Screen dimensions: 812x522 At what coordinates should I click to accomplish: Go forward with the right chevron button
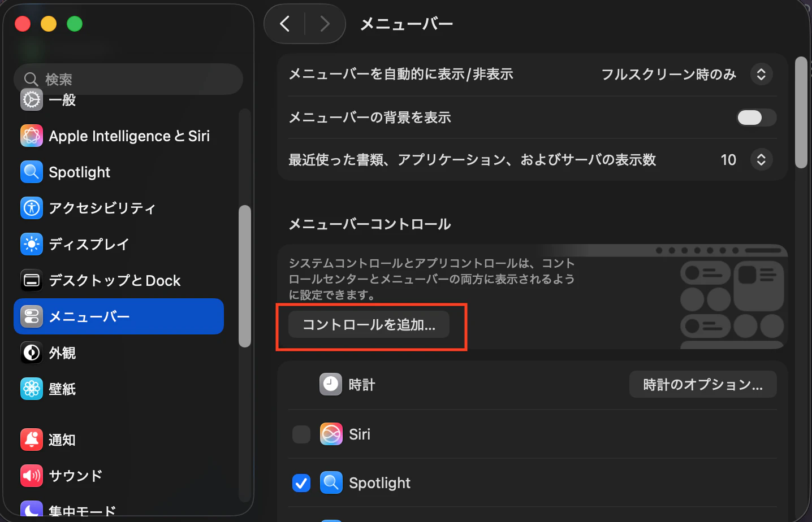tap(325, 24)
